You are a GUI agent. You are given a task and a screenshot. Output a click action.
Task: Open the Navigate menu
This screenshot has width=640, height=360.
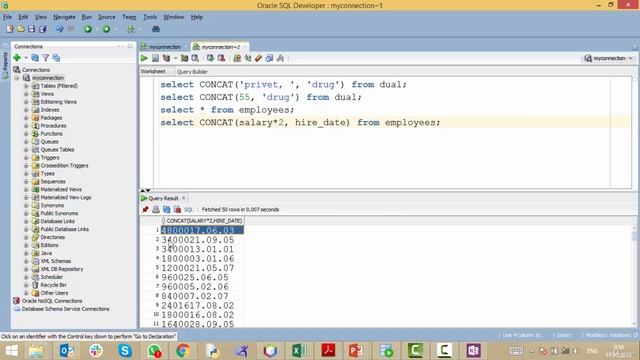[64, 17]
